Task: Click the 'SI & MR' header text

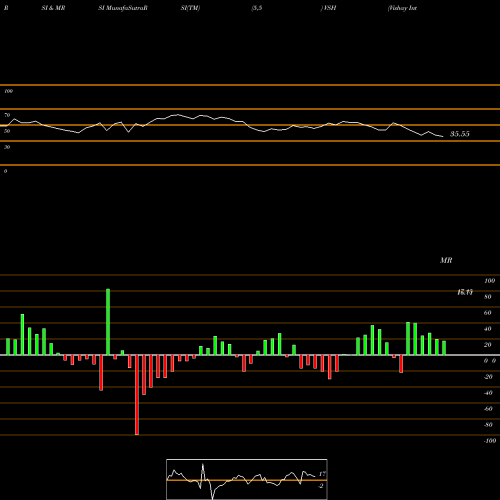Action: point(53,8)
